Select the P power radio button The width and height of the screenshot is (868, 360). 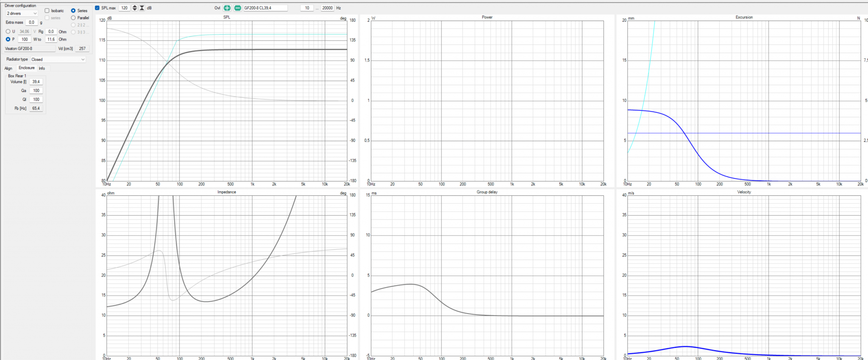8,39
